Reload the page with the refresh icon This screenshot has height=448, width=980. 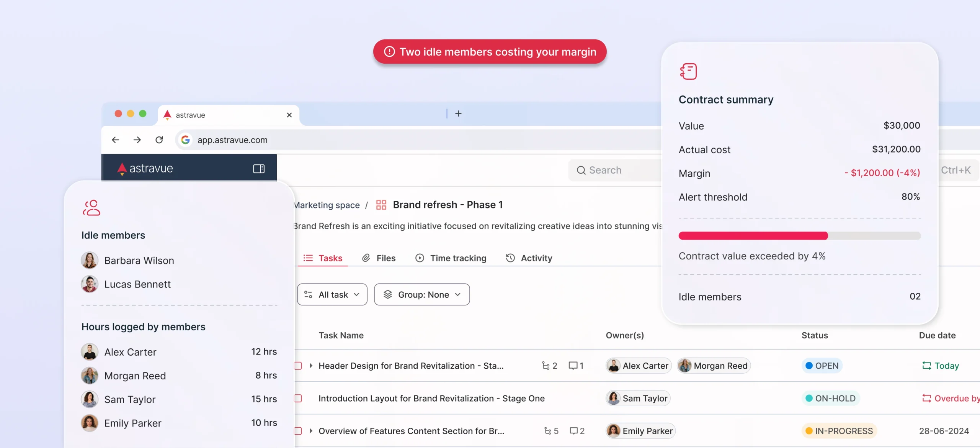pos(159,140)
